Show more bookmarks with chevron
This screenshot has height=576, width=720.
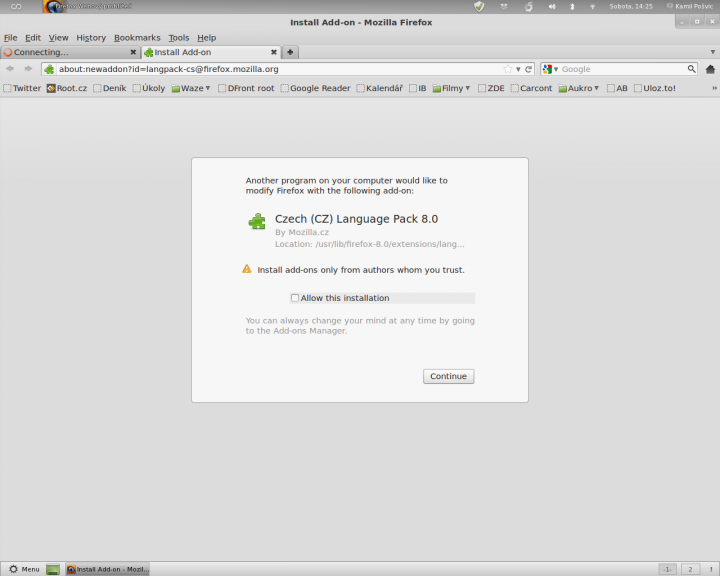click(714, 88)
